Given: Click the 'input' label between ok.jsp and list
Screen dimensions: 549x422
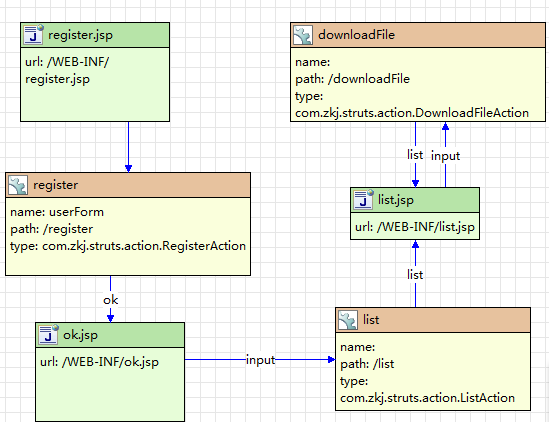Looking at the screenshot, I should (x=260, y=360).
